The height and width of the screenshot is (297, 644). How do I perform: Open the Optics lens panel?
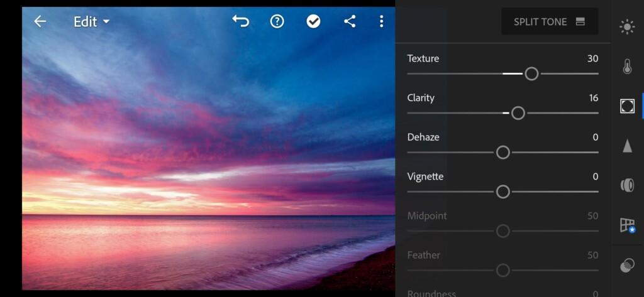pyautogui.click(x=627, y=185)
